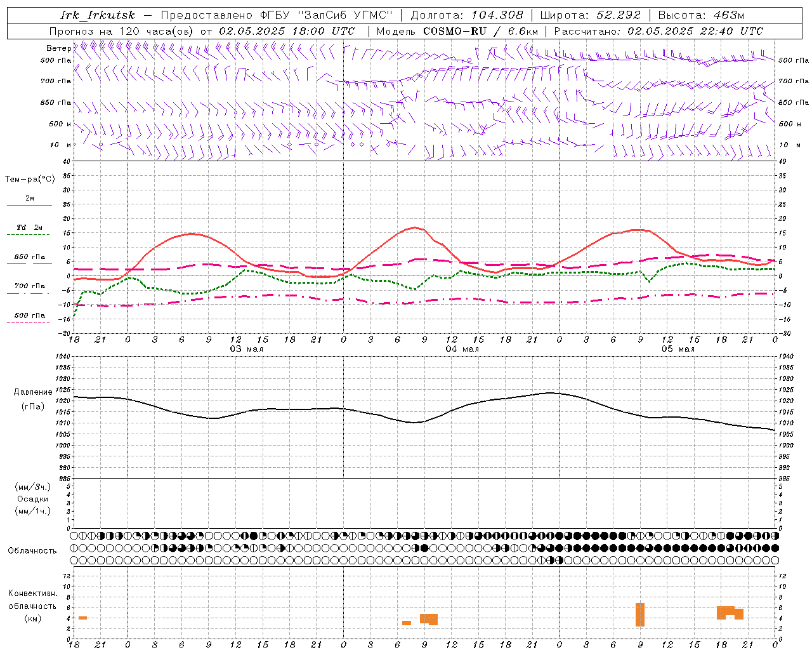Click the Тем-ра(°C) axis title
812x650 pixels.
point(30,179)
